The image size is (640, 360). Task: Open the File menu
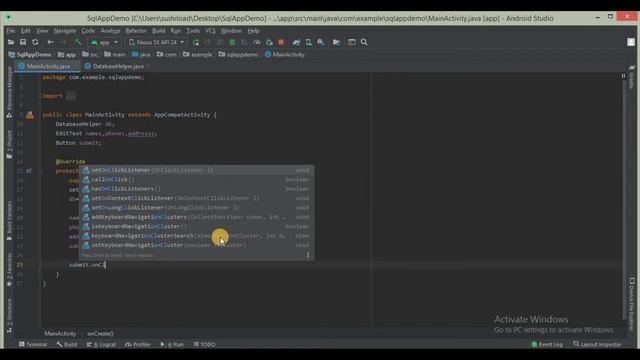[11, 31]
